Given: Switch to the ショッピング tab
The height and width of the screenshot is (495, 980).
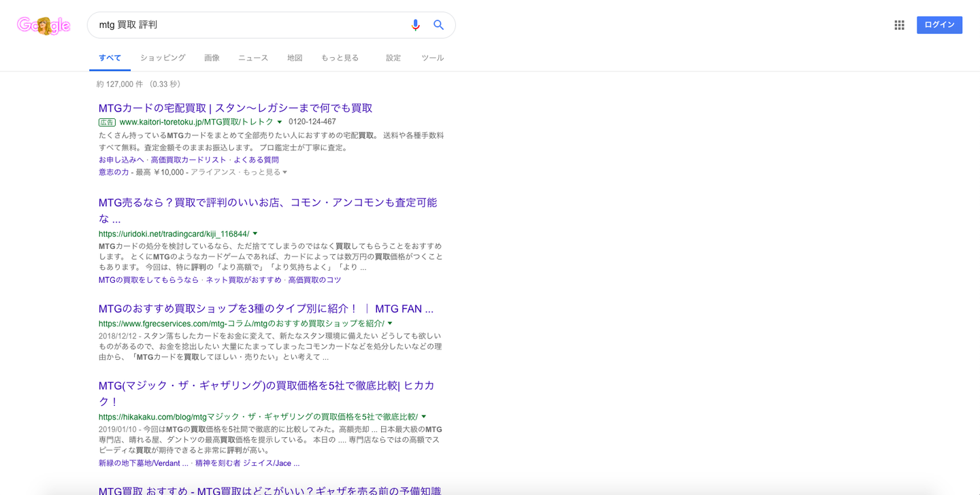Looking at the screenshot, I should 163,58.
